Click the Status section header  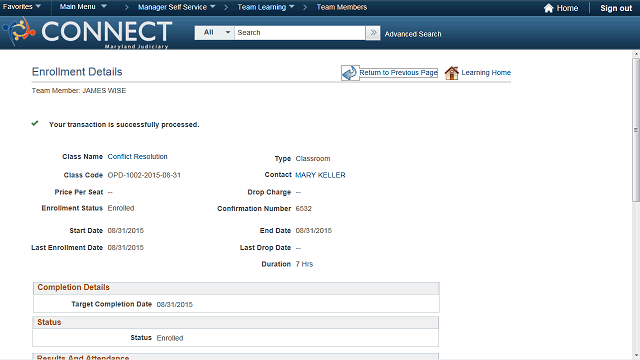click(x=236, y=322)
